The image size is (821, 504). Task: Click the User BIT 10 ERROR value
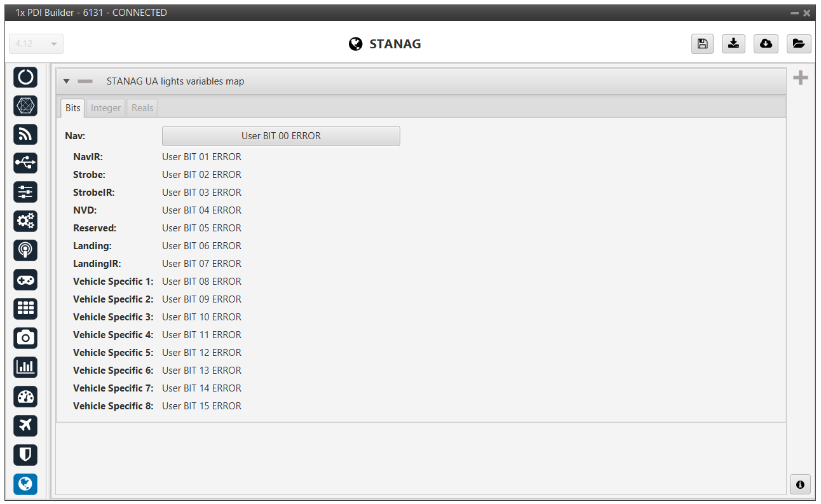coord(201,317)
